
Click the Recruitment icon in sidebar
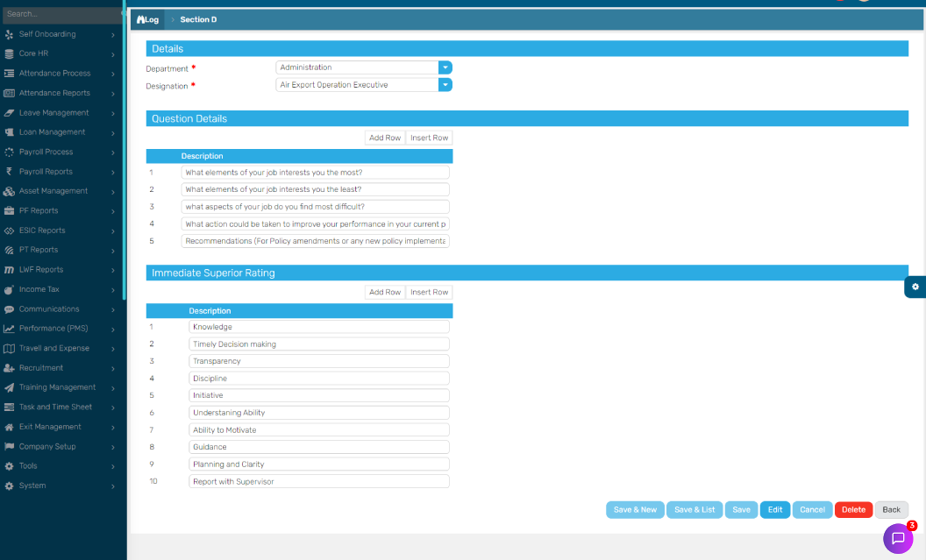pos(10,368)
